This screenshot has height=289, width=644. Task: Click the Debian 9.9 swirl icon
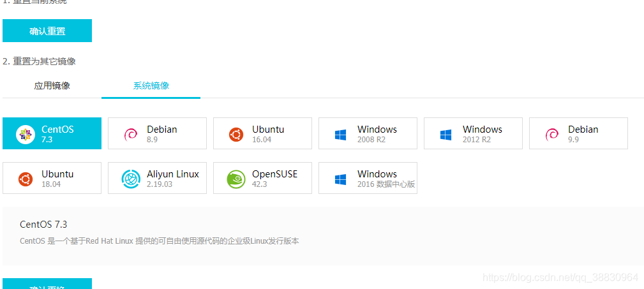click(x=551, y=134)
